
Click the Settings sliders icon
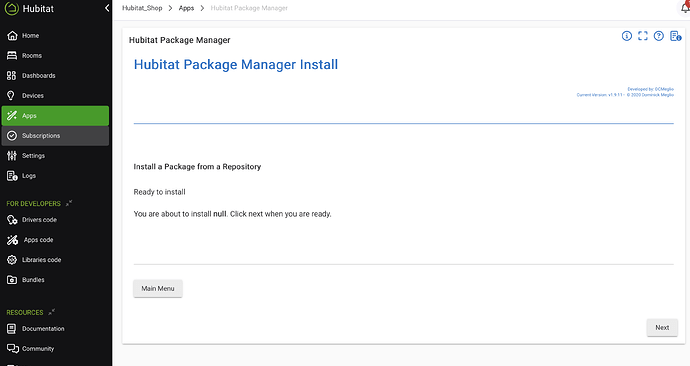point(12,155)
